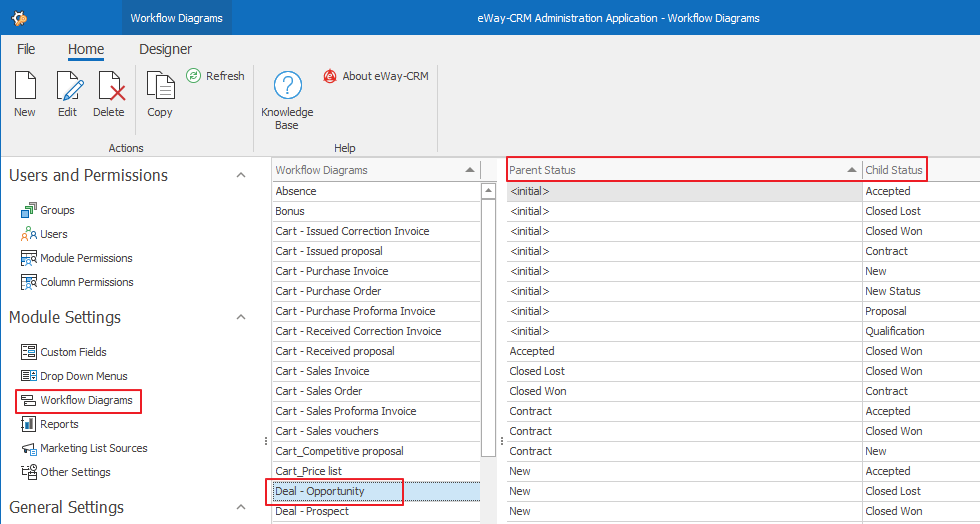This screenshot has width=980, height=524.
Task: Select Cart - Sales Invoice
Action: point(376,371)
